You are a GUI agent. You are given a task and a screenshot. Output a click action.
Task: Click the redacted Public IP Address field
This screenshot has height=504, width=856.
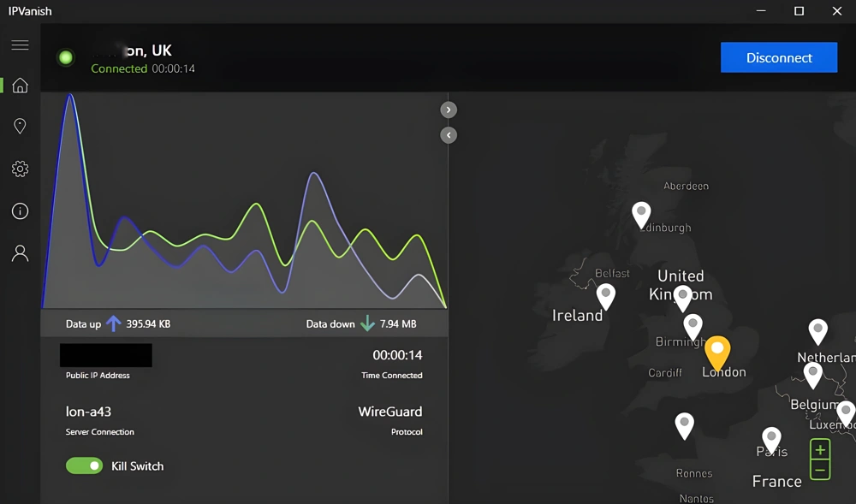pyautogui.click(x=106, y=355)
